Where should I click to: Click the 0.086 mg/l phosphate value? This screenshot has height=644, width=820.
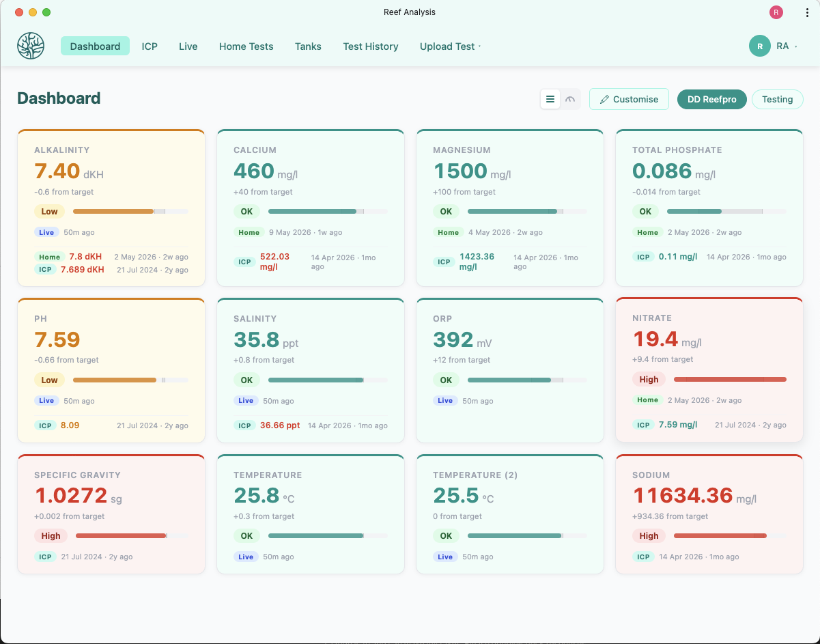674,171
